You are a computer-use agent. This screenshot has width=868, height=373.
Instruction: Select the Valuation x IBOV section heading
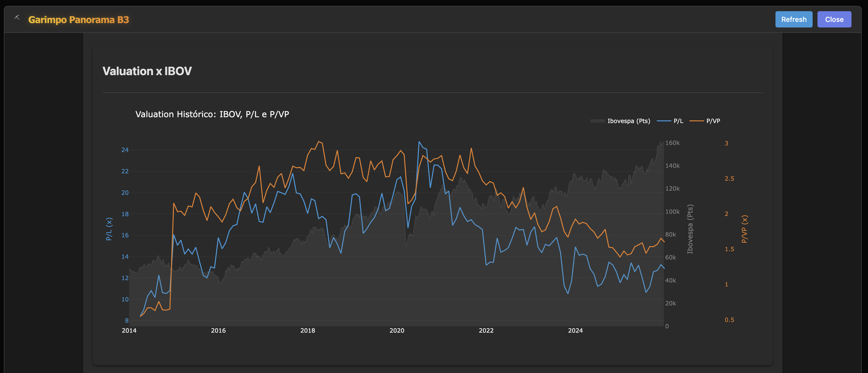coord(147,71)
